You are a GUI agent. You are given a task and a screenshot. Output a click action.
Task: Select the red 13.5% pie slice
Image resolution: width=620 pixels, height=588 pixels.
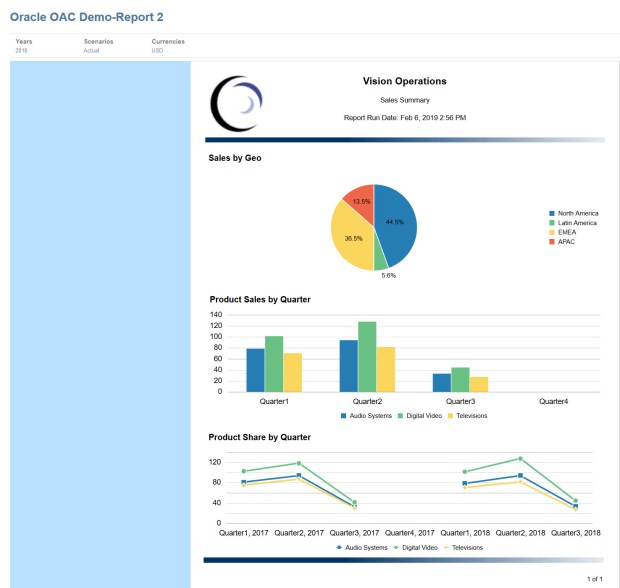tap(360, 198)
